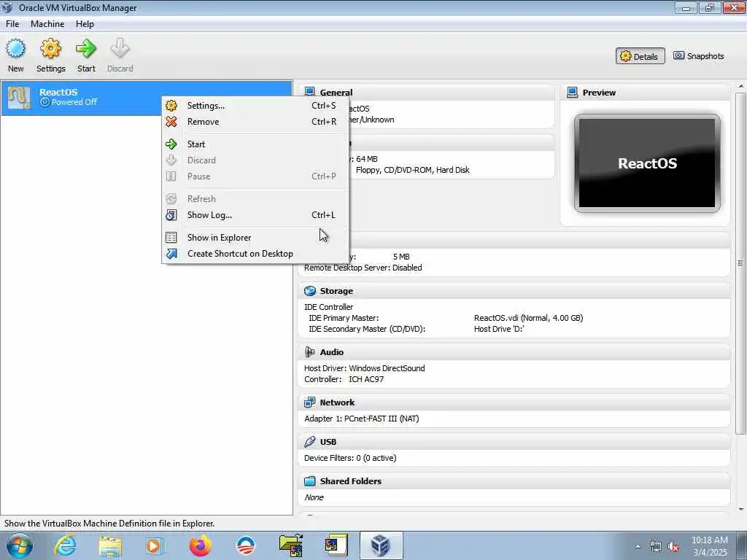Click the network icon in the system tray
This screenshot has height=560, width=747.
656,547
